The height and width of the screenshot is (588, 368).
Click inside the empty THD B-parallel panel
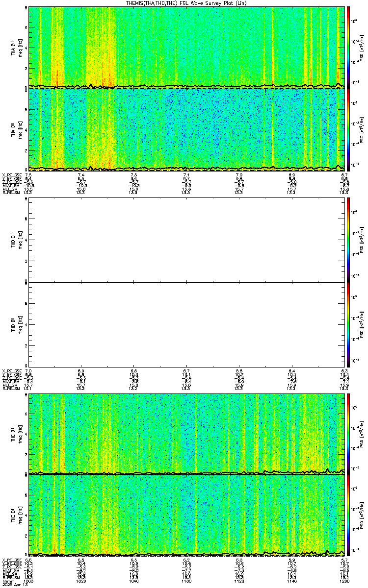click(x=186, y=324)
